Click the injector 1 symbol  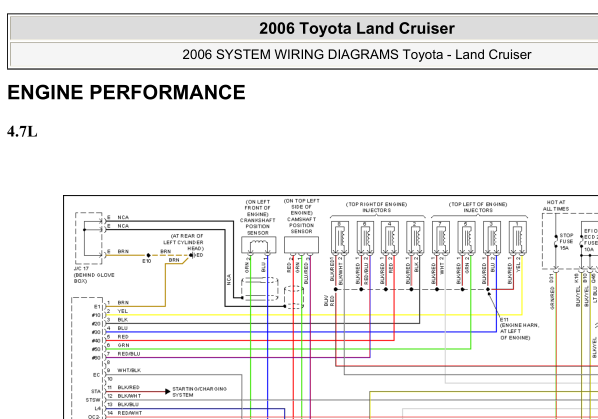coord(518,237)
